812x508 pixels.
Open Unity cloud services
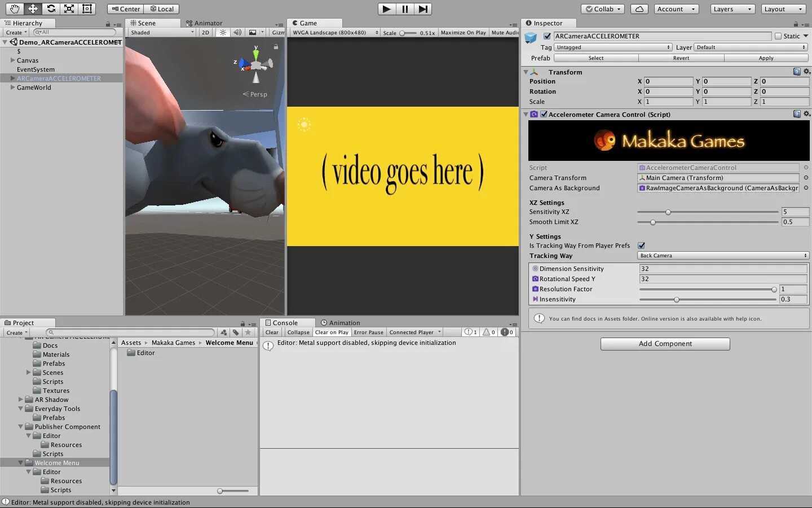[639, 9]
